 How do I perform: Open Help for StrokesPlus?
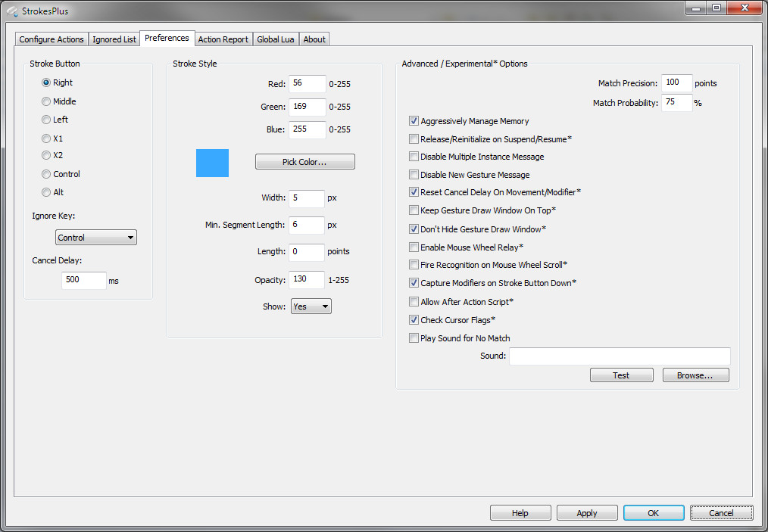(520, 513)
